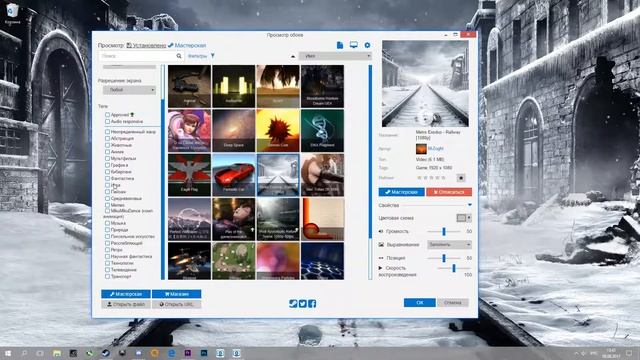Toggle the filter funnel icon
The image size is (640, 360).
(213, 56)
